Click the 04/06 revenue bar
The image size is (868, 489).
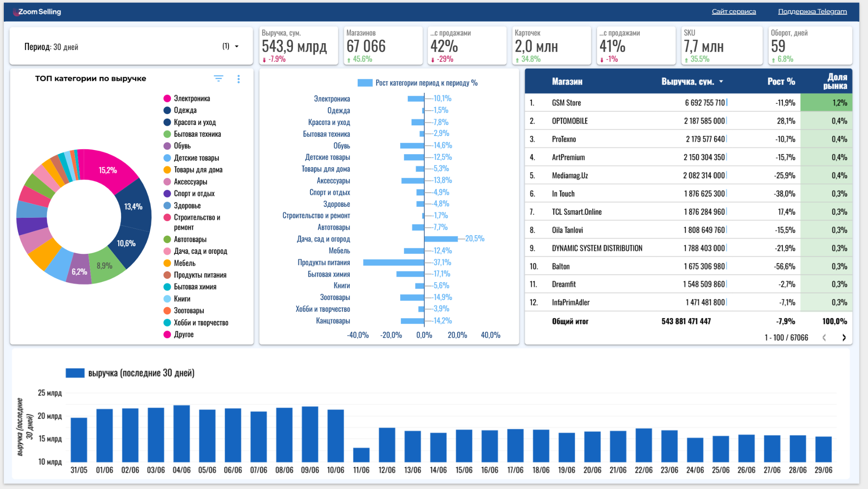[181, 433]
